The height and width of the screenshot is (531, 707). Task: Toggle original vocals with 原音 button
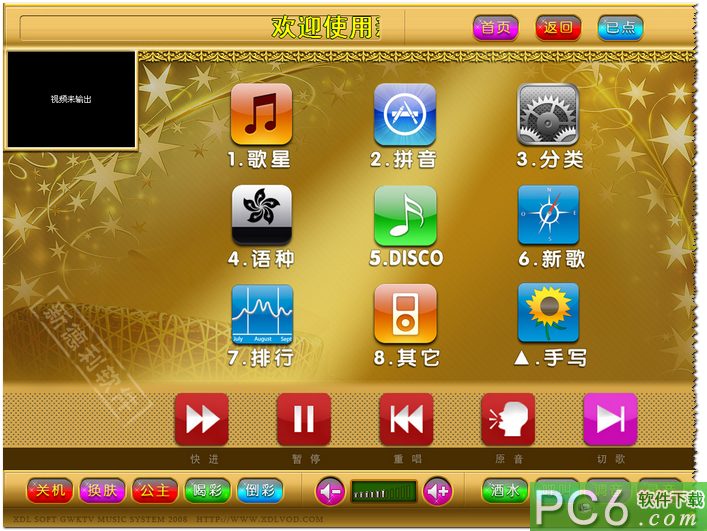tap(508, 419)
